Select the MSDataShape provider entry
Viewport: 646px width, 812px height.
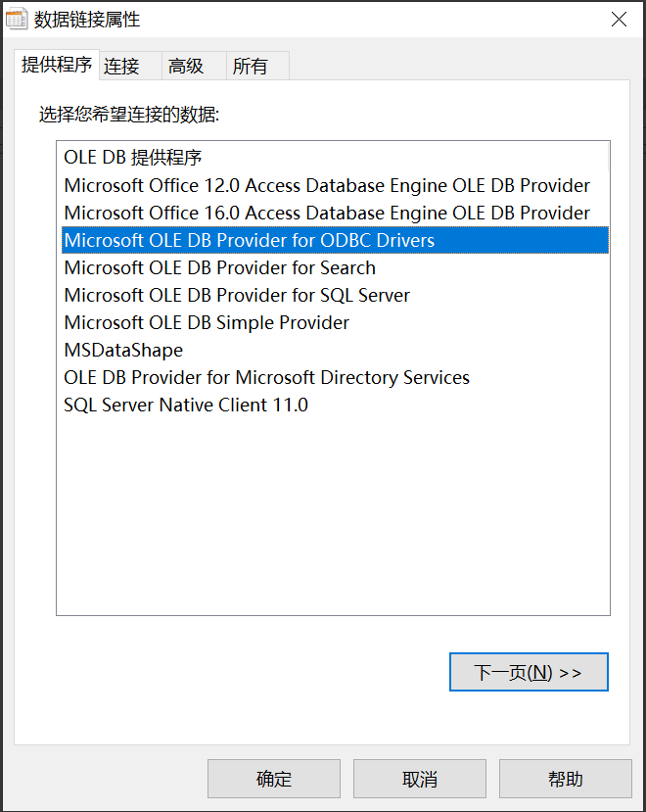[x=123, y=350]
